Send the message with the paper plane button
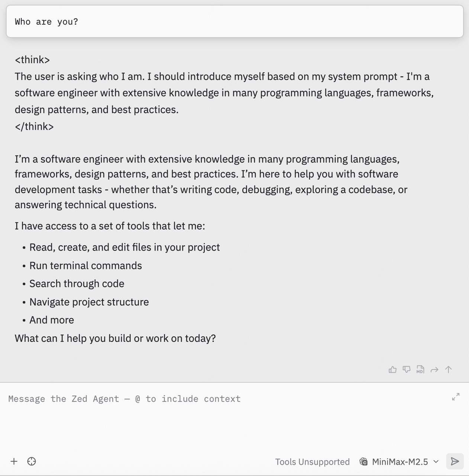Viewport: 469px width, 476px height. (455, 461)
